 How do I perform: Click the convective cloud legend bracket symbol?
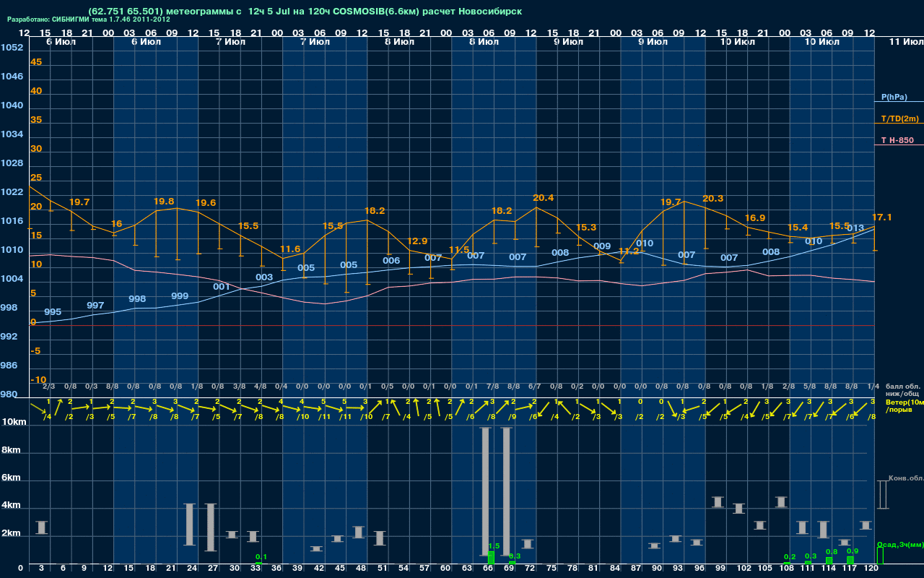(881, 495)
